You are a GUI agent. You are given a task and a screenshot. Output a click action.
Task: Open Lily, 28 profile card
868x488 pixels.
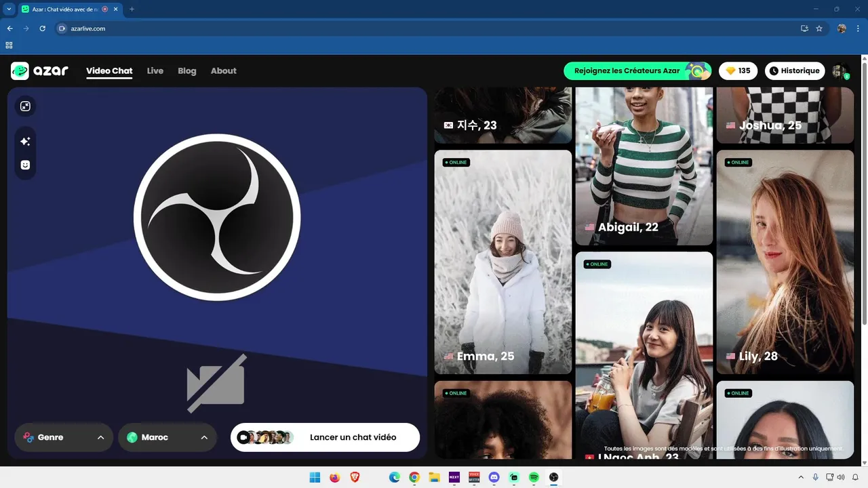(x=785, y=262)
